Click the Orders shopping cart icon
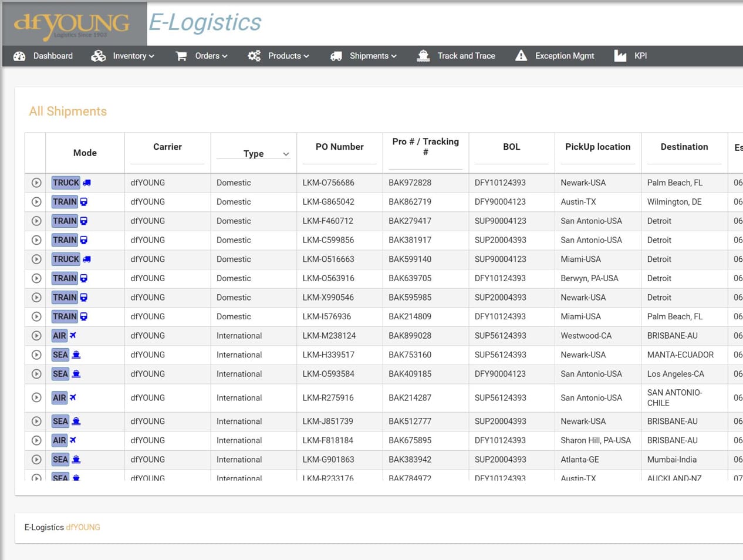This screenshot has width=743, height=560. point(181,56)
